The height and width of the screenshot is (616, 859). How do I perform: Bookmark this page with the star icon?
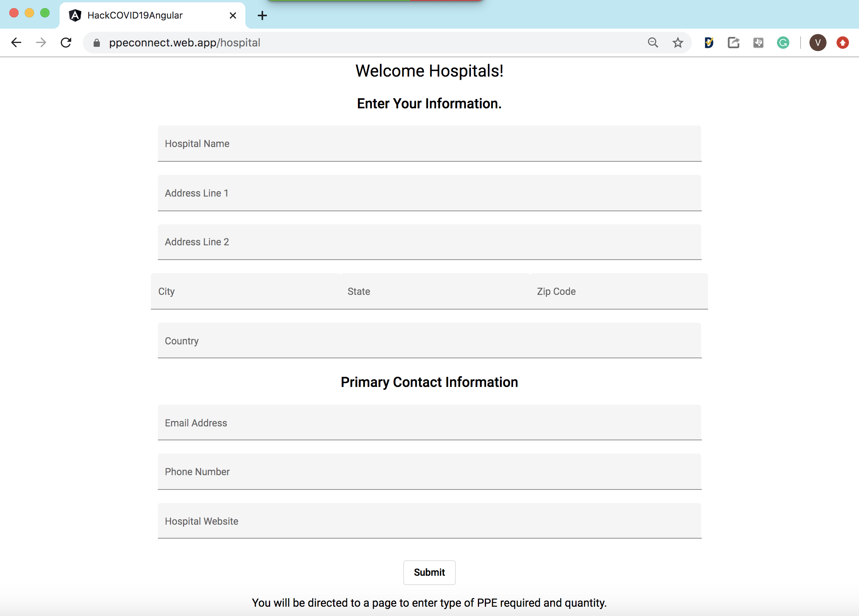[x=678, y=43]
